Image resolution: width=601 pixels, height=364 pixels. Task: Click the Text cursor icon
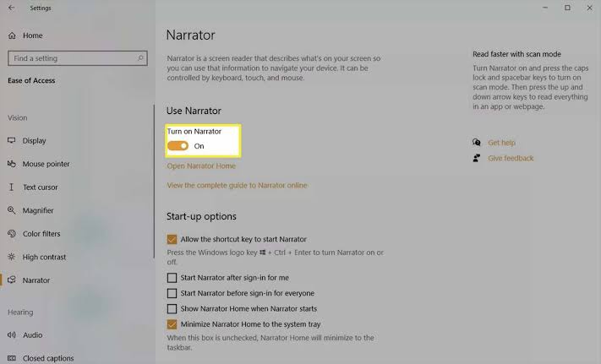coord(12,187)
